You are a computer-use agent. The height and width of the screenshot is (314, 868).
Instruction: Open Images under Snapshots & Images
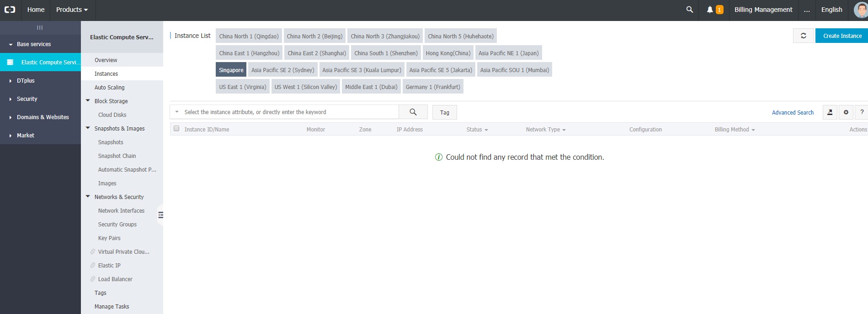[107, 183]
